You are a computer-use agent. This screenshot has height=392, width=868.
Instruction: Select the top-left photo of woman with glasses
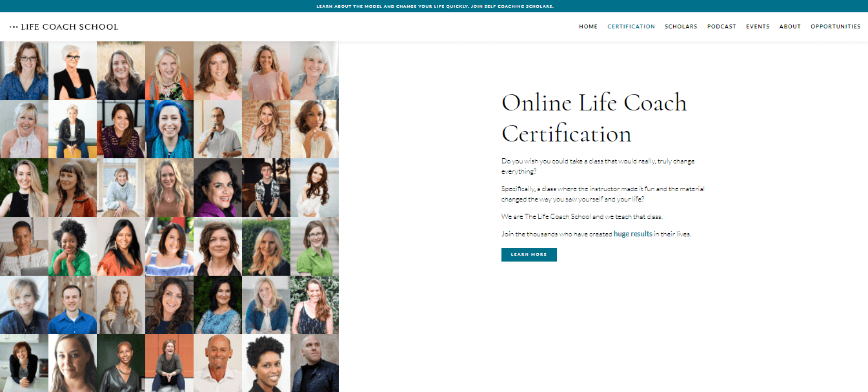tap(24, 70)
